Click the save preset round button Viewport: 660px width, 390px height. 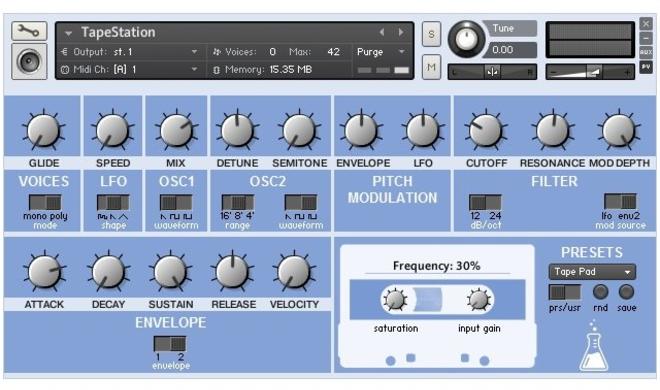[626, 292]
